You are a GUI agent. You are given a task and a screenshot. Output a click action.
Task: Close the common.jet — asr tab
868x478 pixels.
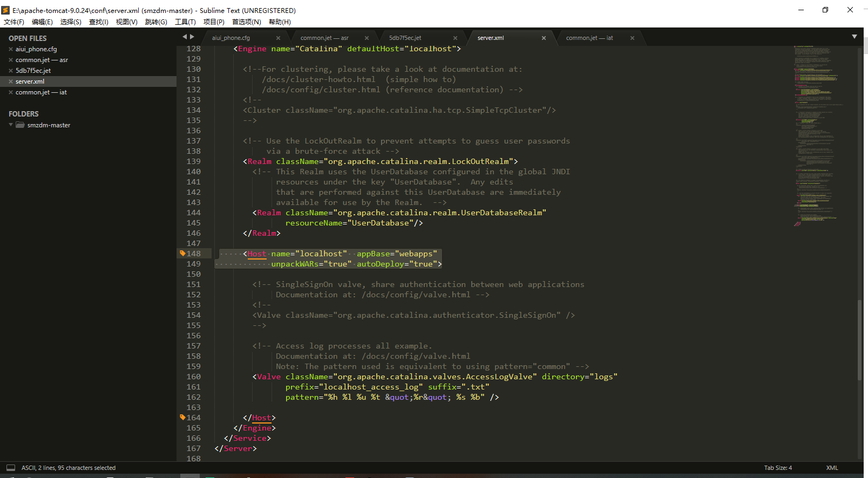tap(367, 38)
